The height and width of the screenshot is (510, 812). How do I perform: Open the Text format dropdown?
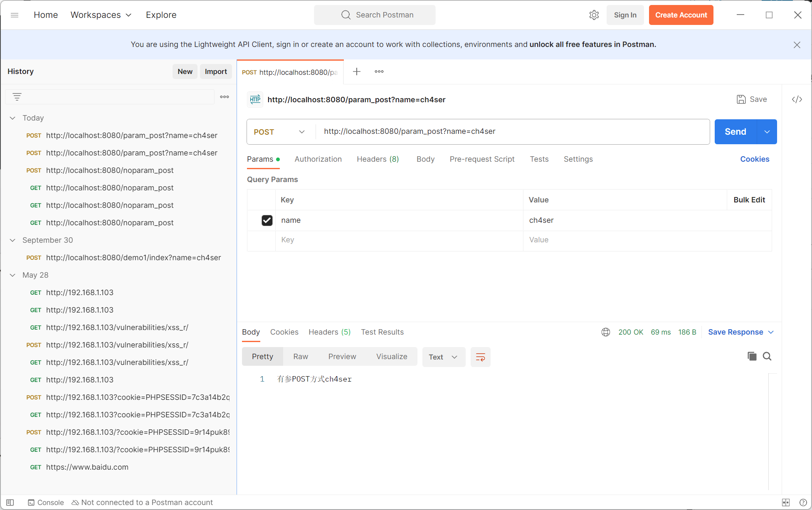pos(443,357)
